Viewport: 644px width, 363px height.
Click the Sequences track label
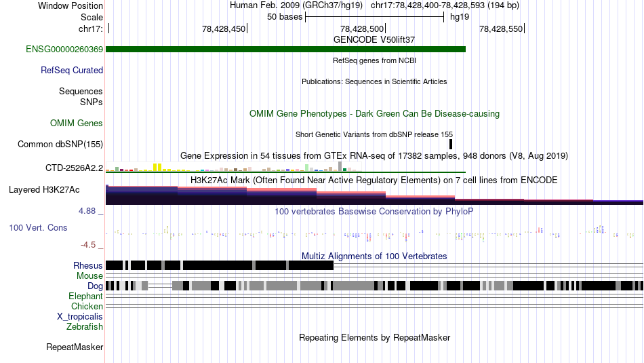(x=81, y=92)
